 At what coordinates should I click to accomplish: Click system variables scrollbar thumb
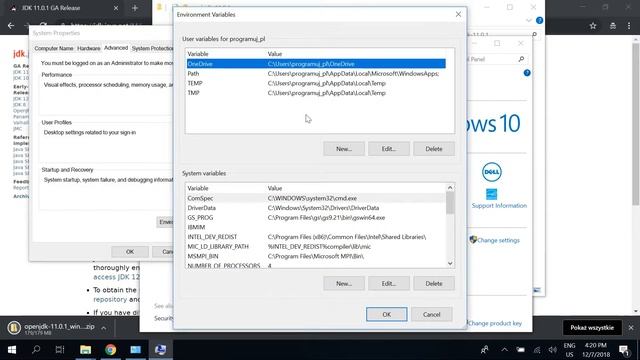tap(450, 203)
